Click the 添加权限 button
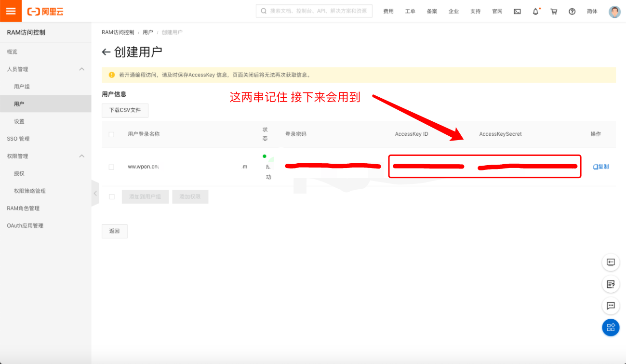This screenshot has height=364, width=626. click(x=190, y=196)
